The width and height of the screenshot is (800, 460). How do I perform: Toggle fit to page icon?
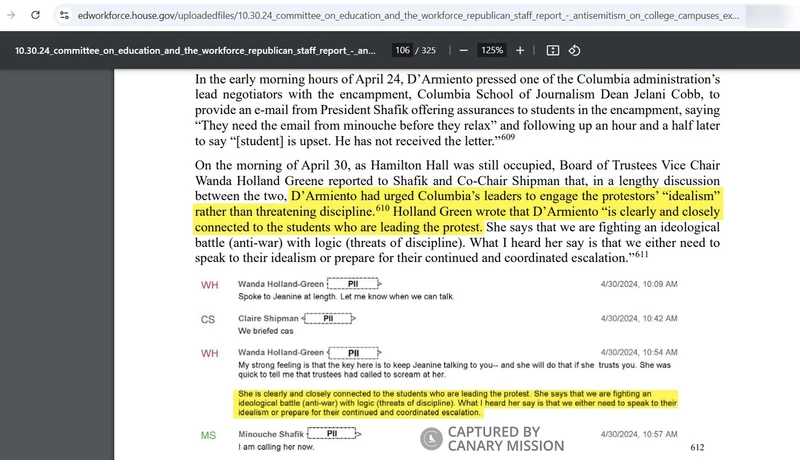[x=553, y=50]
